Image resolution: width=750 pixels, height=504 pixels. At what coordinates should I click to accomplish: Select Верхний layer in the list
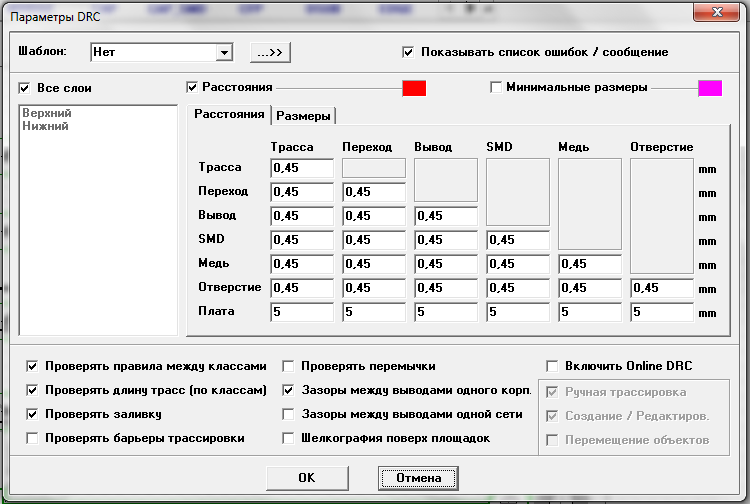46,113
